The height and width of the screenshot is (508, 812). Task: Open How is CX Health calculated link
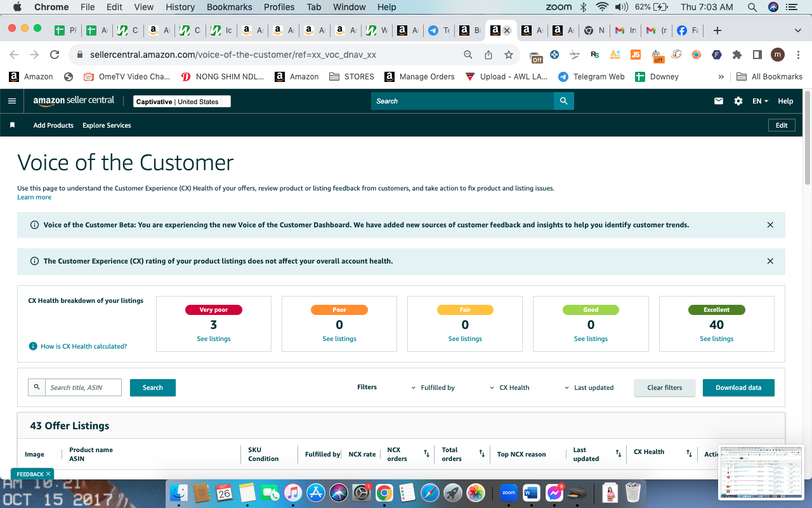click(x=84, y=346)
